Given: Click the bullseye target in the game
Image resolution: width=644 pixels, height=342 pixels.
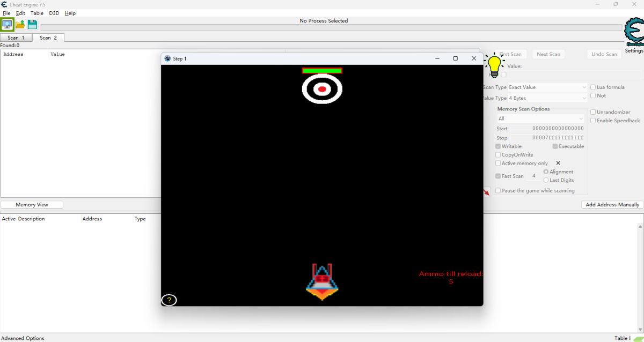Looking at the screenshot, I should [x=322, y=89].
